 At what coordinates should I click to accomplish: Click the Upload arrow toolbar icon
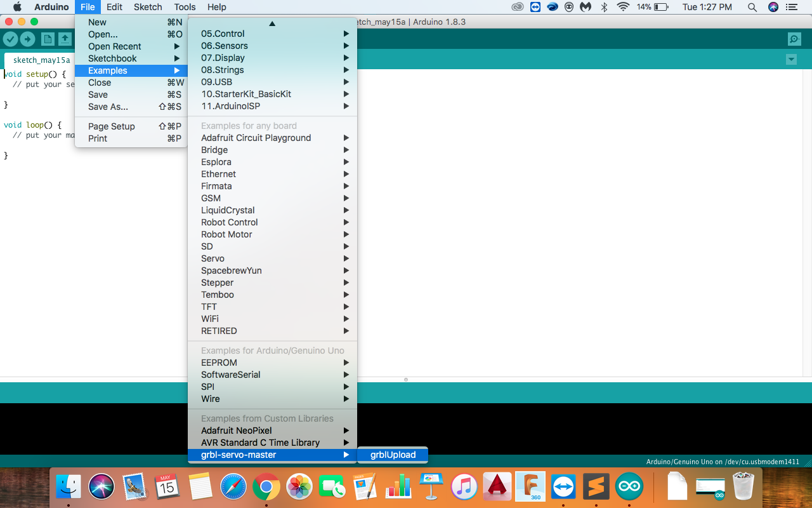pos(28,39)
